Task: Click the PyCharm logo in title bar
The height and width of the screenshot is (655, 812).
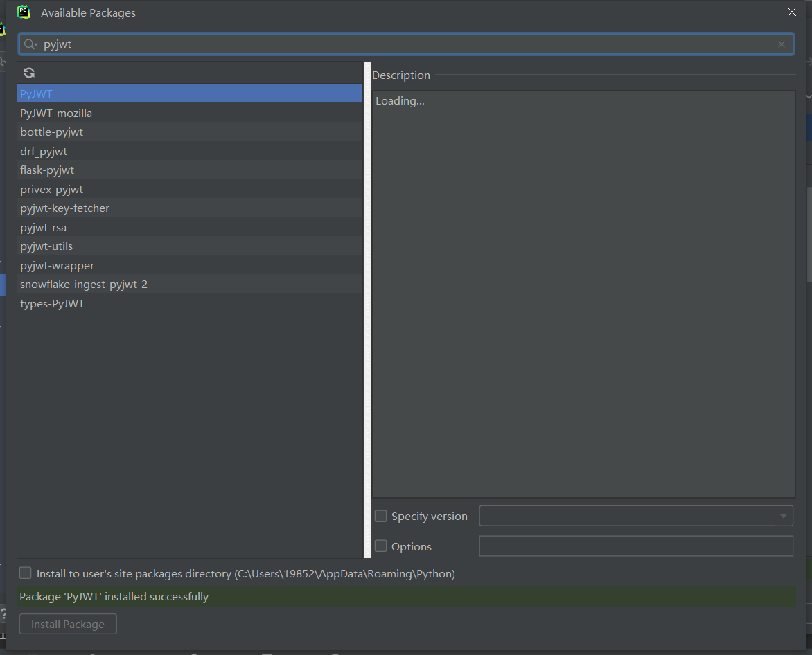Action: tap(24, 12)
